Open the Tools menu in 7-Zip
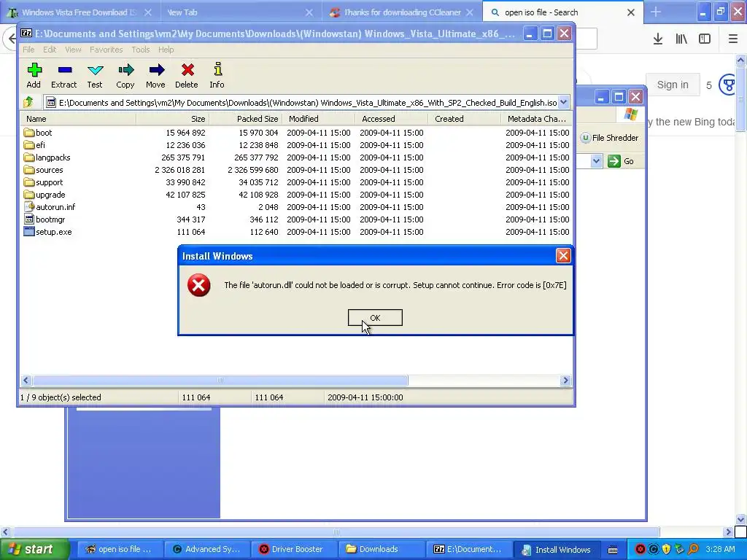The height and width of the screenshot is (560, 747). pyautogui.click(x=141, y=50)
